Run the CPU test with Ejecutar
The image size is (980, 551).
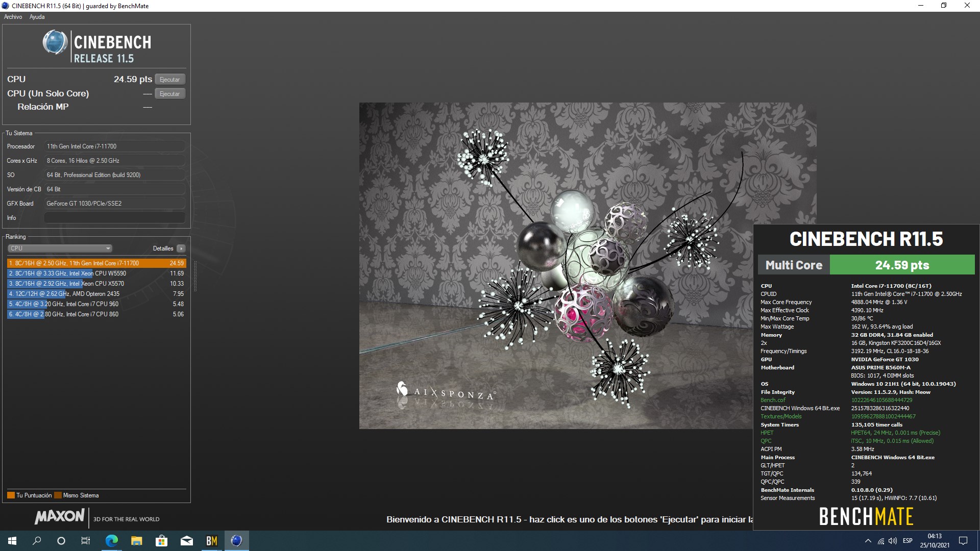tap(170, 80)
